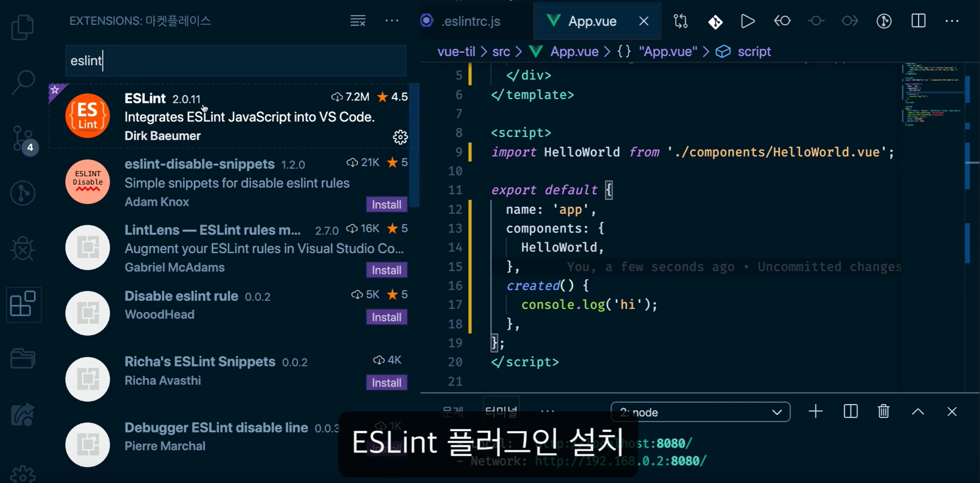
Task: Open previous revision arrow icon
Action: [782, 21]
